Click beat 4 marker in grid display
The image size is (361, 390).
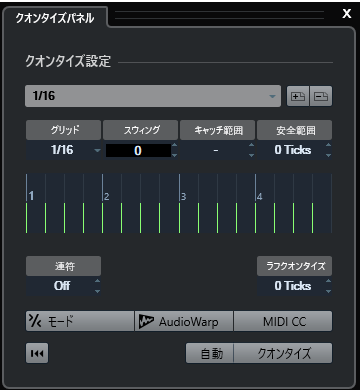pyautogui.click(x=260, y=197)
